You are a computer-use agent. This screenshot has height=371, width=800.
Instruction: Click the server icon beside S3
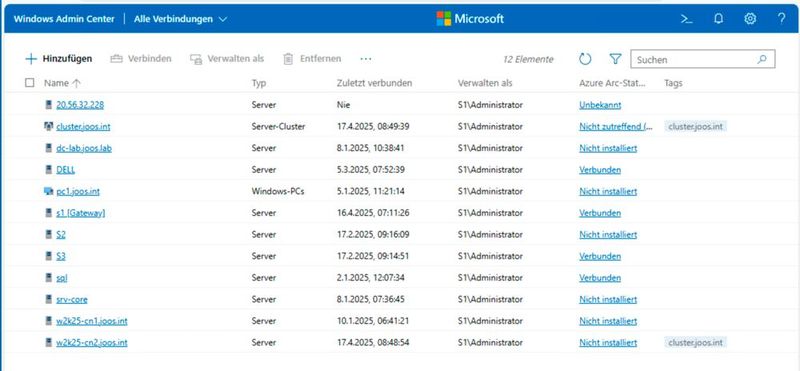tap(48, 256)
